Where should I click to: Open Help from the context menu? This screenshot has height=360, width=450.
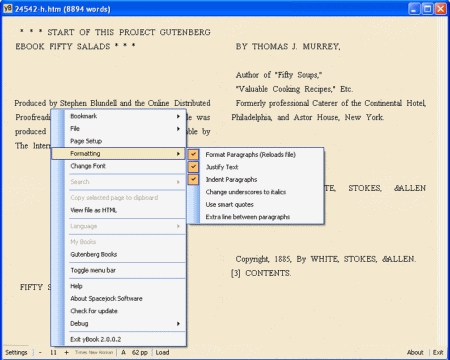point(118,286)
